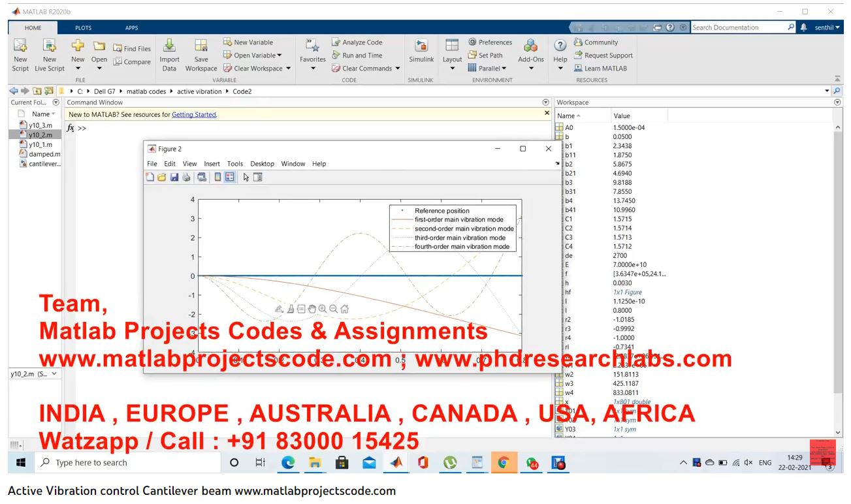Screen dimensions: 851x504
Task: Switch to the PLOTS tab
Action: click(x=83, y=28)
